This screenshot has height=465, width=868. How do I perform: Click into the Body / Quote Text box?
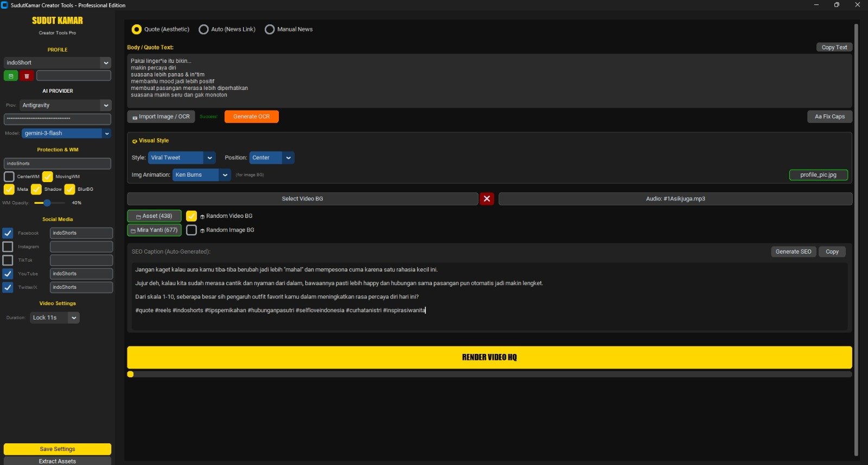tap(489, 80)
